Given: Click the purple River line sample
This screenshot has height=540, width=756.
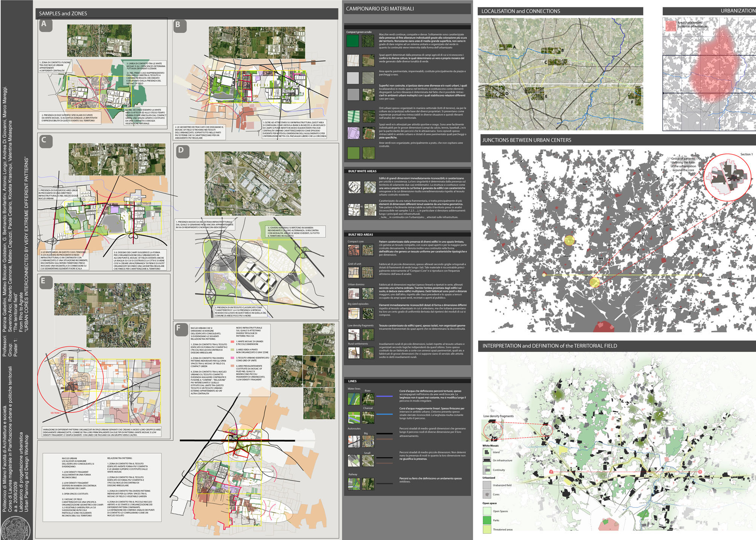Looking at the screenshot, I should [384, 396].
